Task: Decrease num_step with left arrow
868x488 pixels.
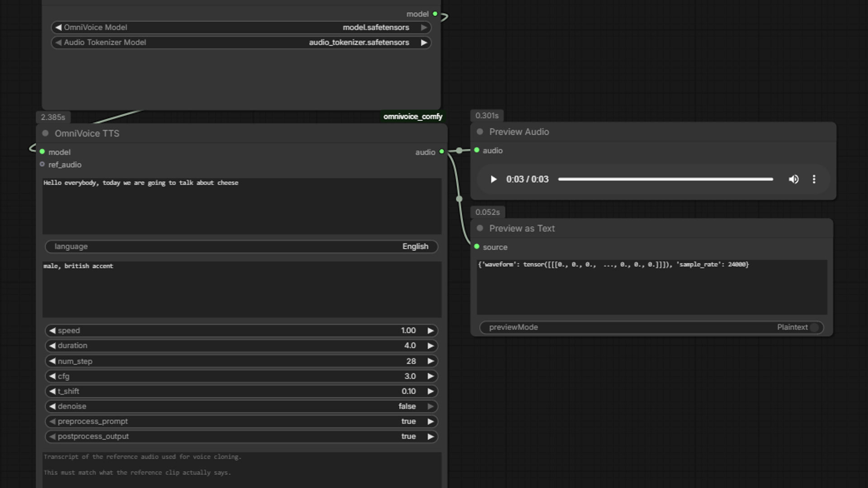Action: pos(52,361)
